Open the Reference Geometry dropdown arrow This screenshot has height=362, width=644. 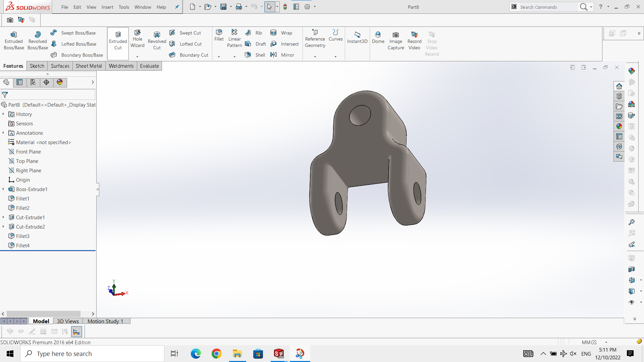[x=315, y=57]
